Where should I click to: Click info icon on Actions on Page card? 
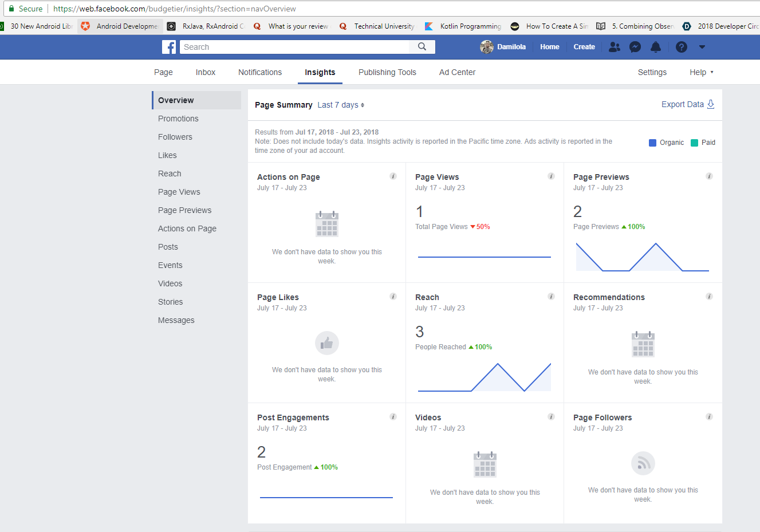pos(393,176)
